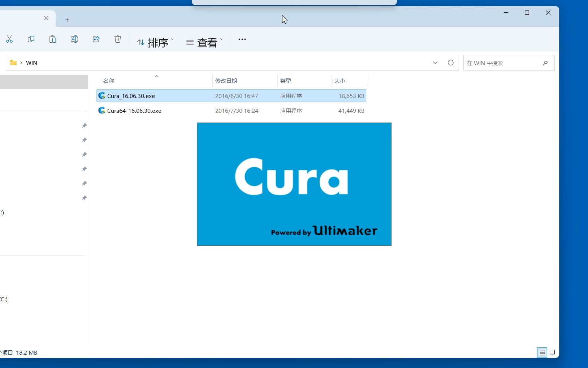588x368 pixels.
Task: Sort by 大小 column header
Action: 340,81
